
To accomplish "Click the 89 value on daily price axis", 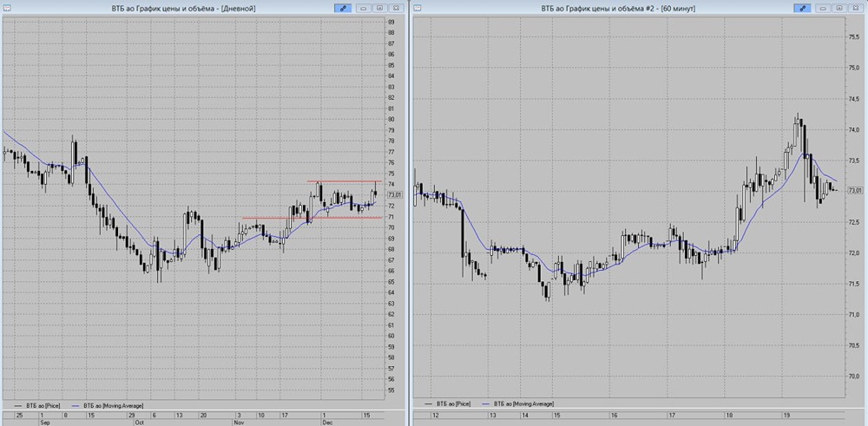I will pos(391,23).
